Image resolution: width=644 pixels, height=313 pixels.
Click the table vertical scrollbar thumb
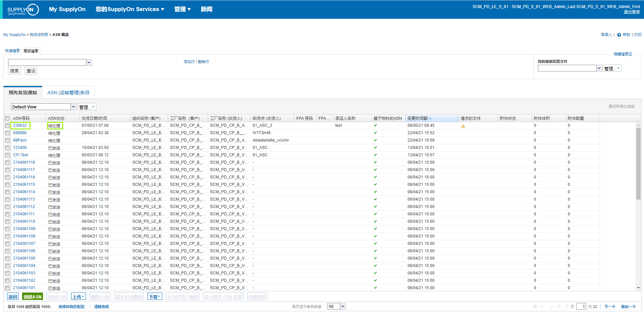638,163
